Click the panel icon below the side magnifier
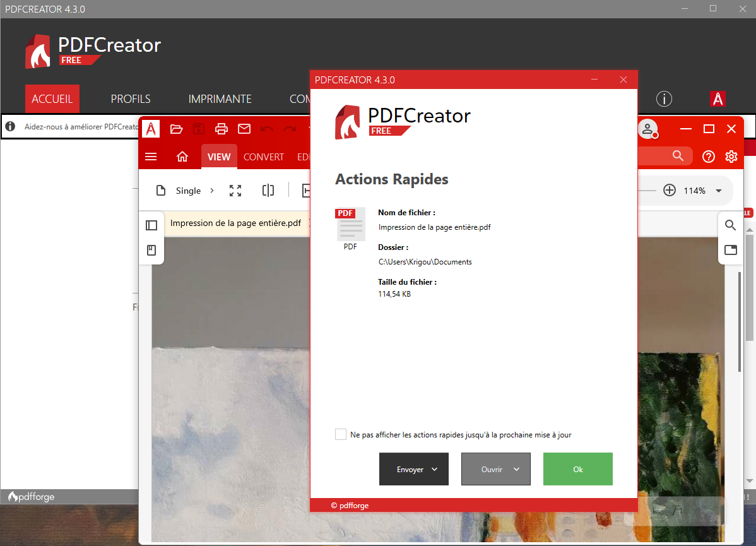 (731, 249)
